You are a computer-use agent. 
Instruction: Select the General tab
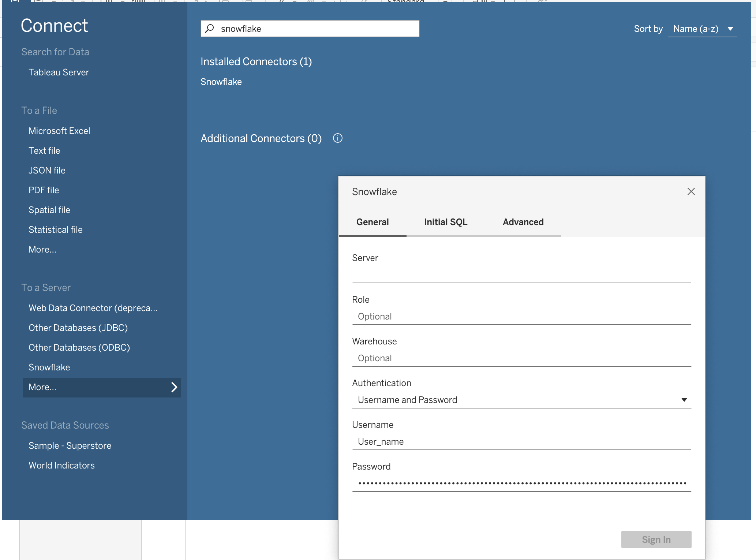pos(372,222)
